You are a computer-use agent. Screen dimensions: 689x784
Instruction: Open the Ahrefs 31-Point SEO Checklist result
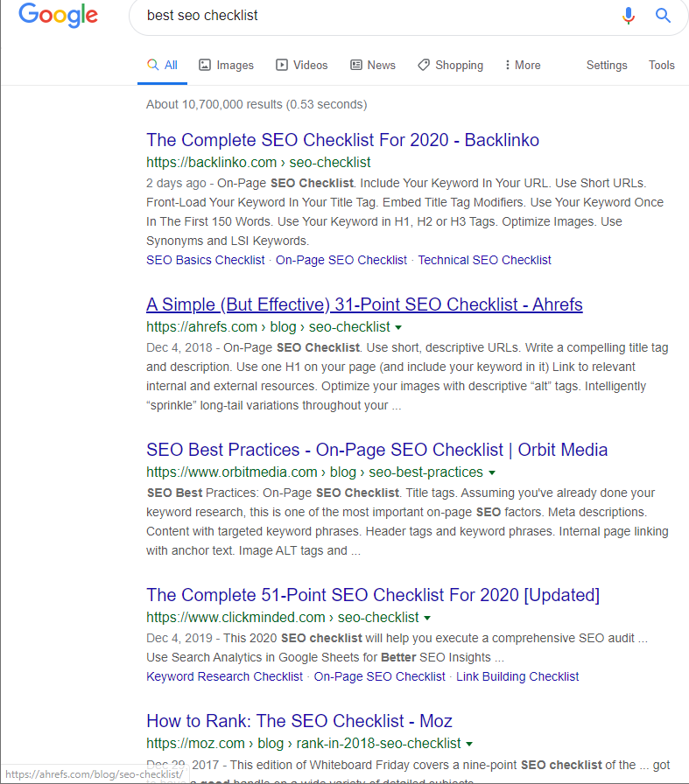pyautogui.click(x=364, y=304)
